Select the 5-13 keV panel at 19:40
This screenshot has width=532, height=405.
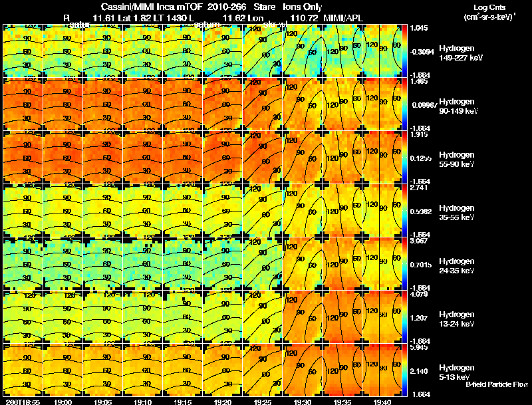coord(382,370)
